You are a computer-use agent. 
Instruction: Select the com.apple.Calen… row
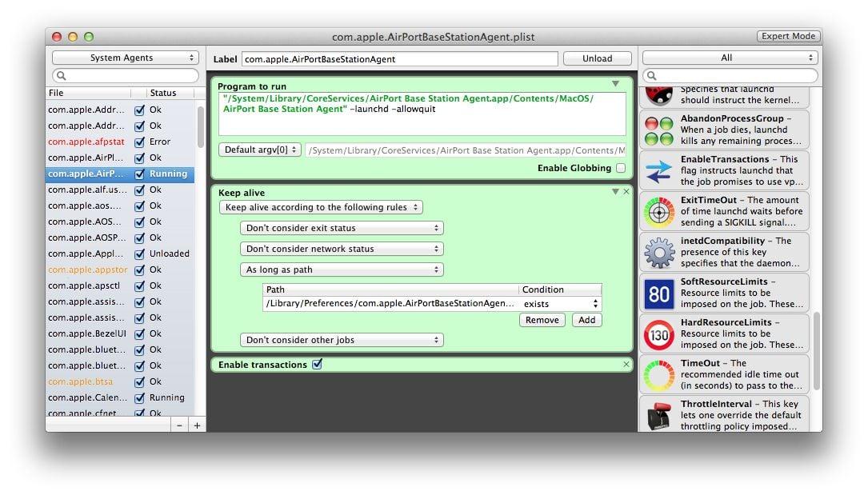click(119, 398)
